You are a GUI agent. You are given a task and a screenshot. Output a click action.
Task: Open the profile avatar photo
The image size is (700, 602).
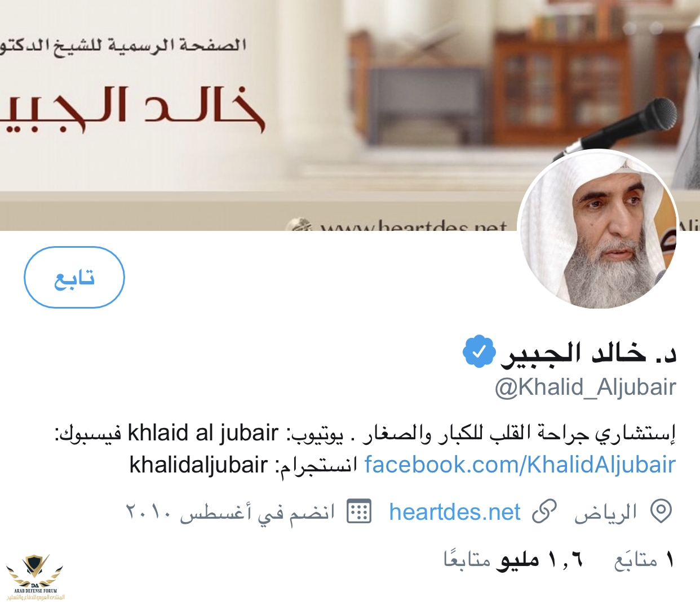point(598,229)
